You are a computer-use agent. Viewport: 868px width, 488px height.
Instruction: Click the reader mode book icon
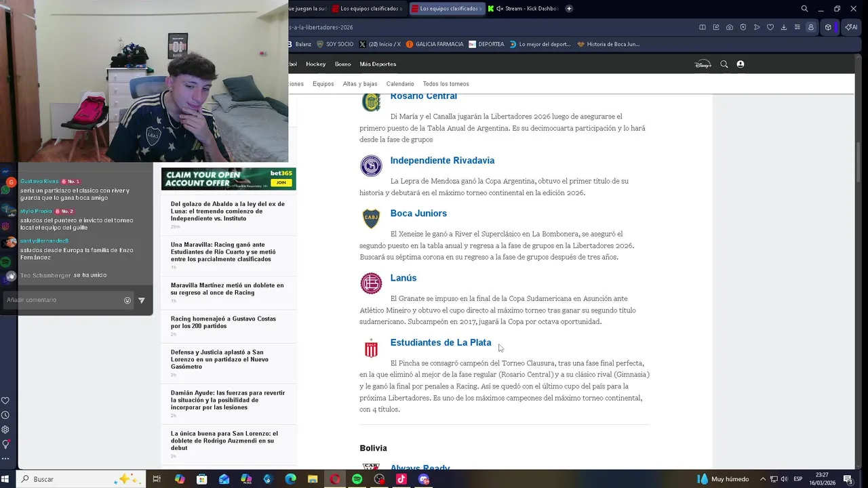(x=703, y=27)
